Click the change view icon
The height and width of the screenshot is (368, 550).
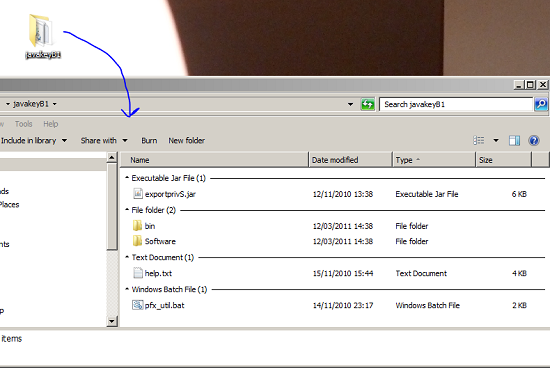[478, 141]
